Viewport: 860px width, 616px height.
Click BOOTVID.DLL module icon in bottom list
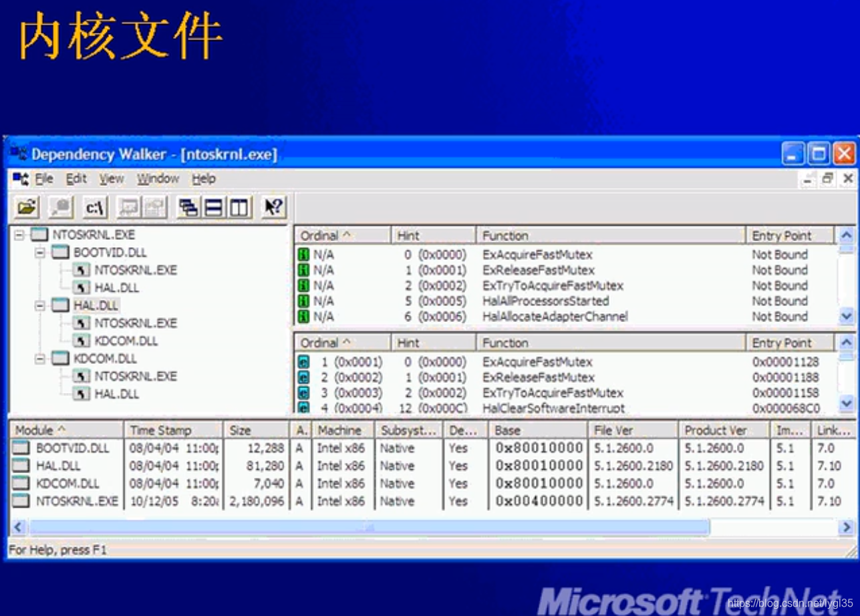click(21, 448)
